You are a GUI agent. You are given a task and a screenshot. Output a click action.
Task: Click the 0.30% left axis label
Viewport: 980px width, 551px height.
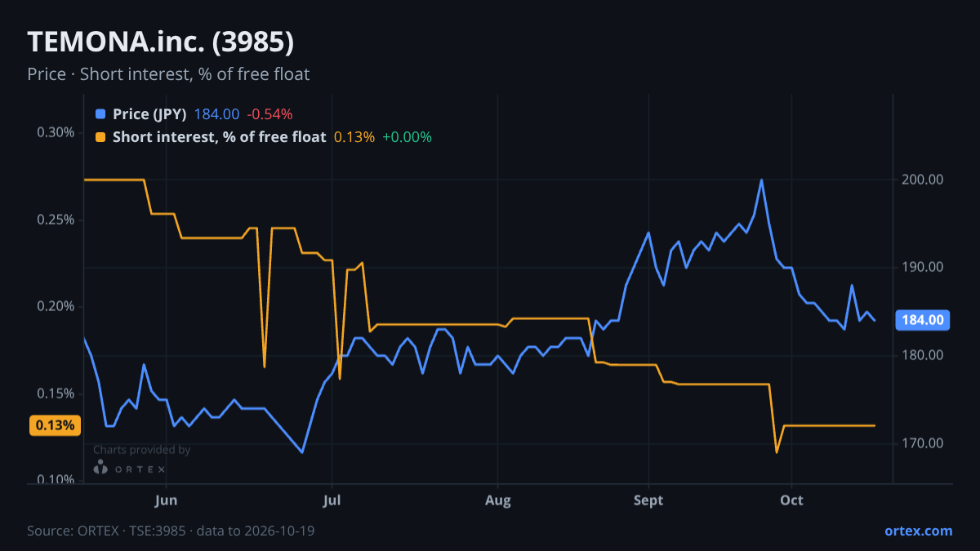click(x=56, y=132)
